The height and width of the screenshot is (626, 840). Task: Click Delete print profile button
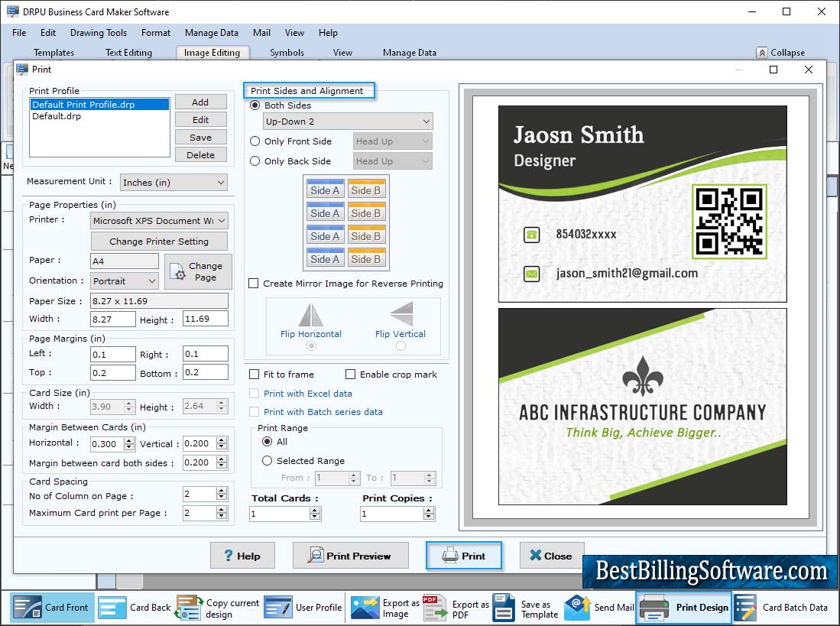click(x=200, y=155)
